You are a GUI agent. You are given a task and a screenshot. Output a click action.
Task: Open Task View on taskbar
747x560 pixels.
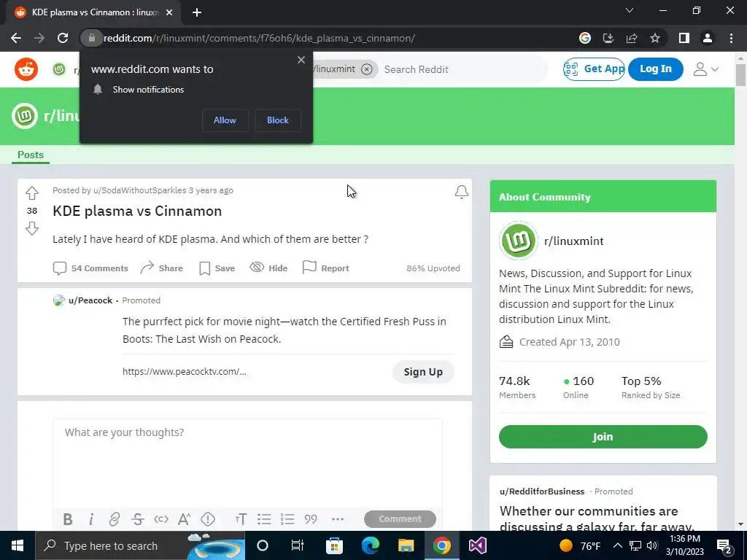pos(298,545)
